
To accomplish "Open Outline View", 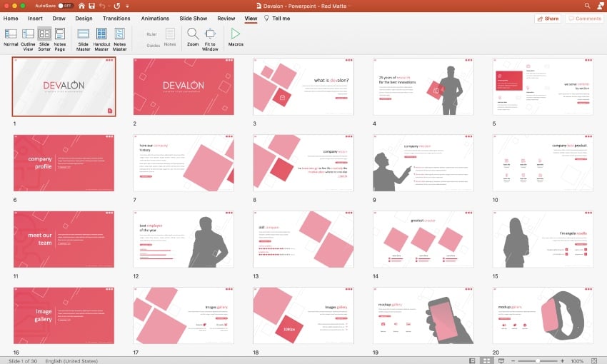I will (x=28, y=36).
